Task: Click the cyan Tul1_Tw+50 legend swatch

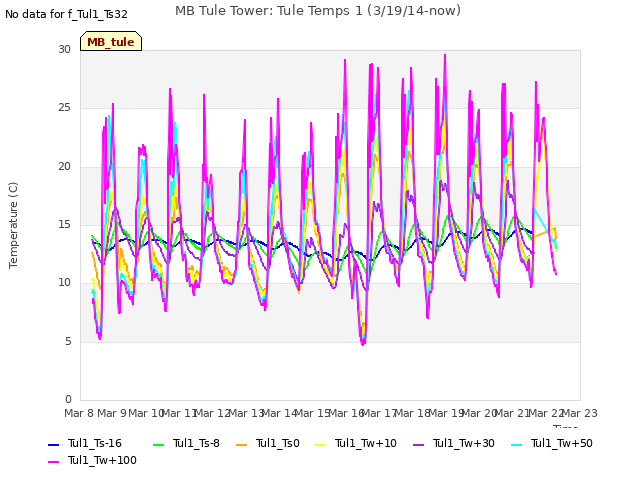Action: (x=517, y=444)
